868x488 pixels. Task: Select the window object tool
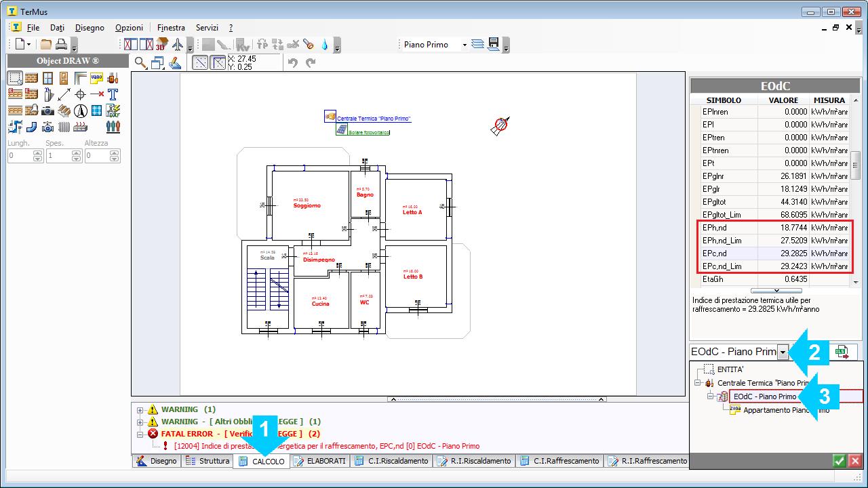click(x=47, y=78)
